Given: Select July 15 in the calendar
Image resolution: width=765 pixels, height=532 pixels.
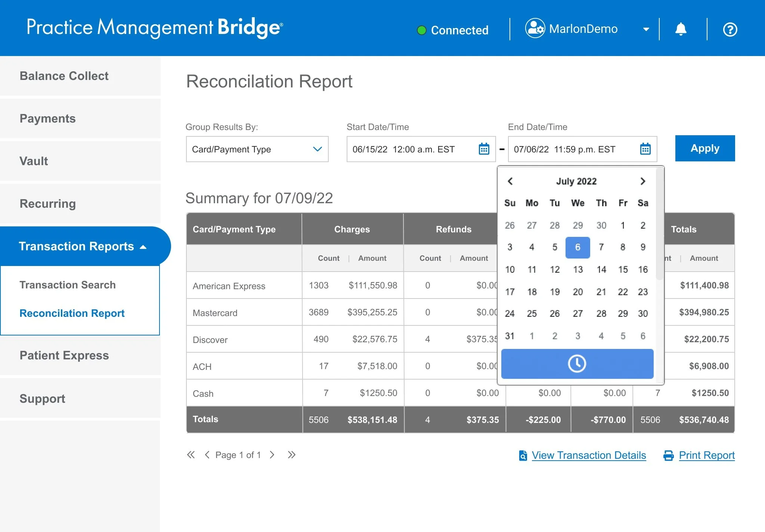Looking at the screenshot, I should point(623,269).
